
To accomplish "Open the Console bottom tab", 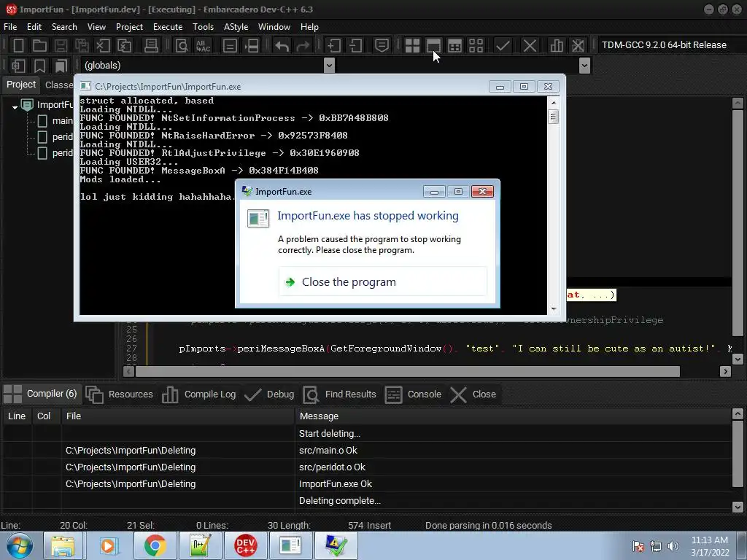I will click(414, 394).
